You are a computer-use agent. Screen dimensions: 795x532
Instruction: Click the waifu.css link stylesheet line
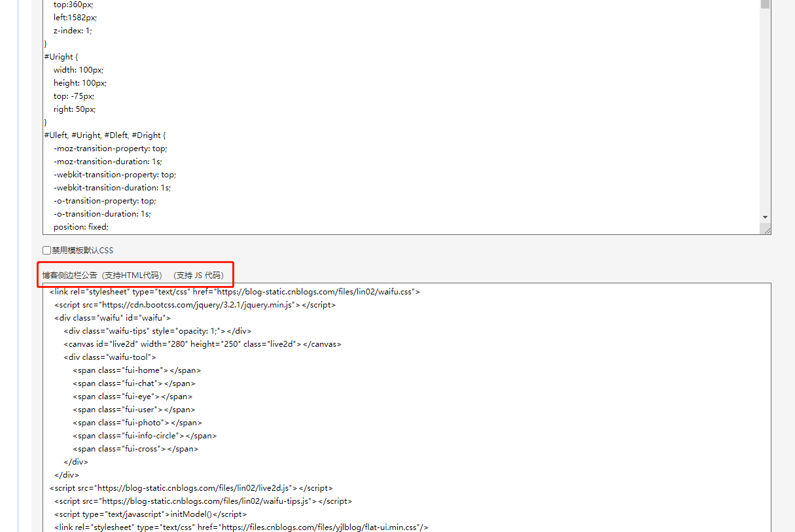[x=235, y=292]
